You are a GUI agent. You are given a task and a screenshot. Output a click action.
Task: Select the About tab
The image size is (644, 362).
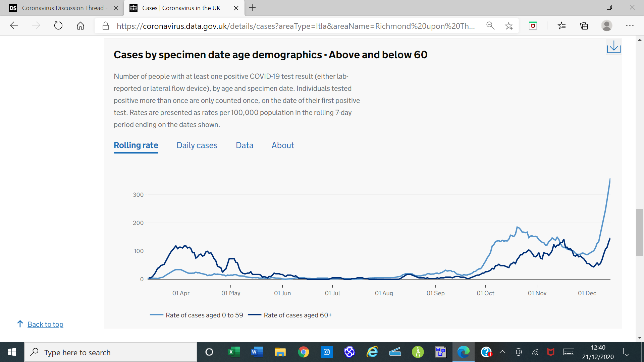(283, 145)
